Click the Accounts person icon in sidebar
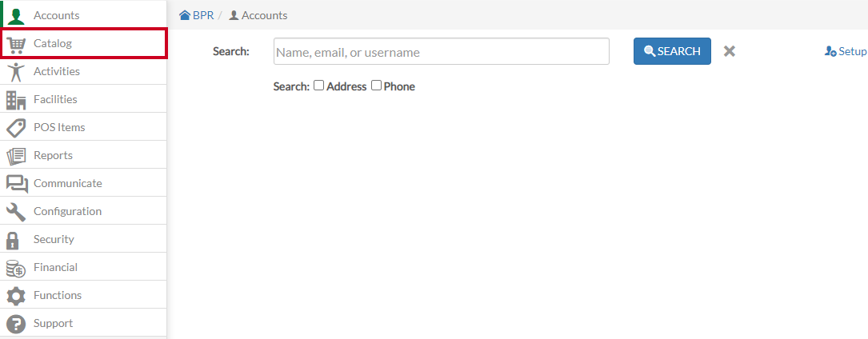This screenshot has height=339, width=868. pyautogui.click(x=17, y=15)
